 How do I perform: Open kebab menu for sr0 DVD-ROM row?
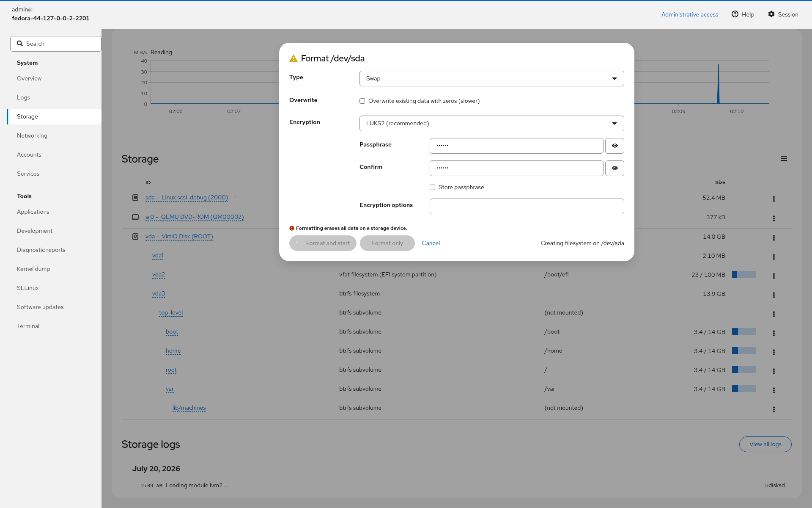tap(774, 218)
